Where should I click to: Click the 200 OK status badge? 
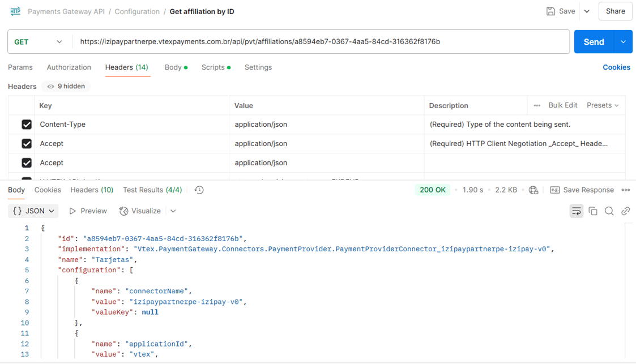(432, 190)
